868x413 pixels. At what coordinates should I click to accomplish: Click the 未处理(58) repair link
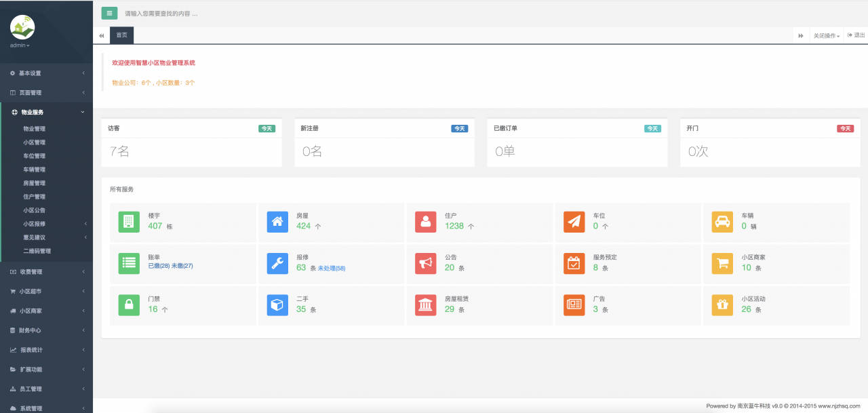(332, 269)
